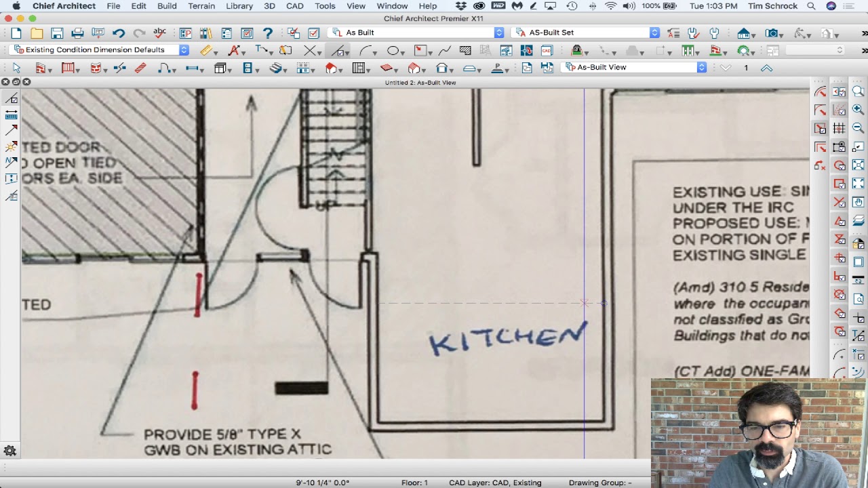Go up one floor with chevron
Viewport: 868px width, 488px height.
pos(766,67)
